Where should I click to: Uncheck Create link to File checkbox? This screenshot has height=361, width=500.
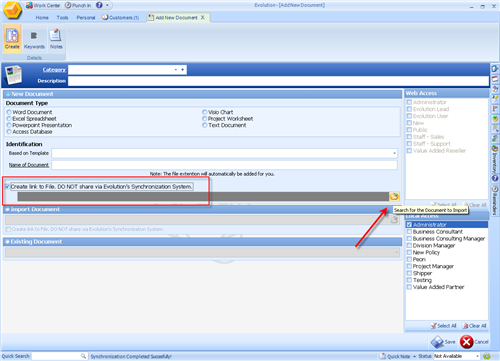[7, 187]
